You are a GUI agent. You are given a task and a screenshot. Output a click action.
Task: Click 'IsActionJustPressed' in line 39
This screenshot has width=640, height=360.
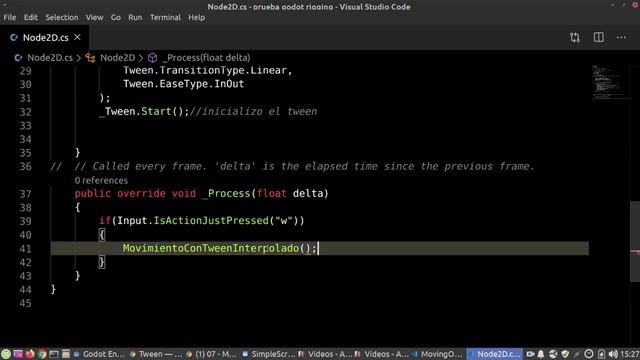pos(211,221)
